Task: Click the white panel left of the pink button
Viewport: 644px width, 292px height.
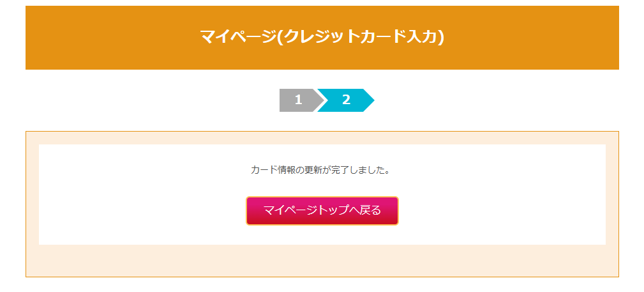Action: (140, 211)
